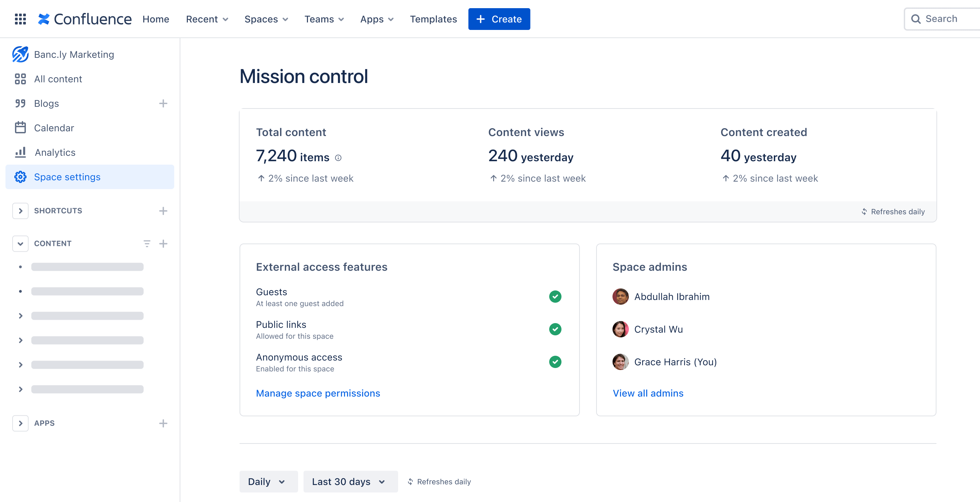Select the Daily frequency dropdown

tap(266, 482)
